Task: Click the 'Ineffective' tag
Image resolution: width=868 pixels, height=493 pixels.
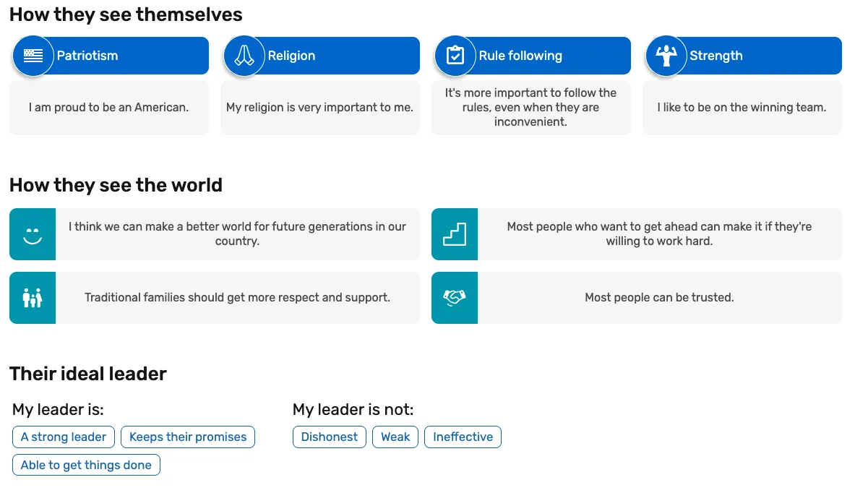Action: [463, 437]
